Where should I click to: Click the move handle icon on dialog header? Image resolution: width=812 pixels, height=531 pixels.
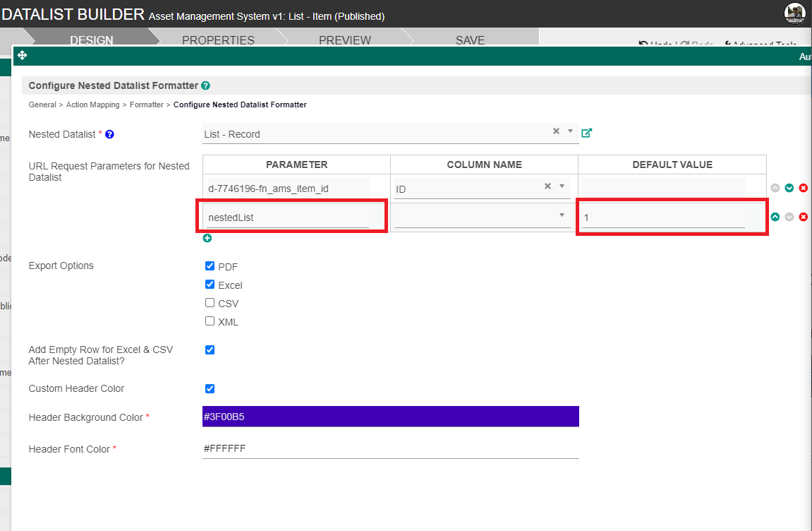pos(22,56)
